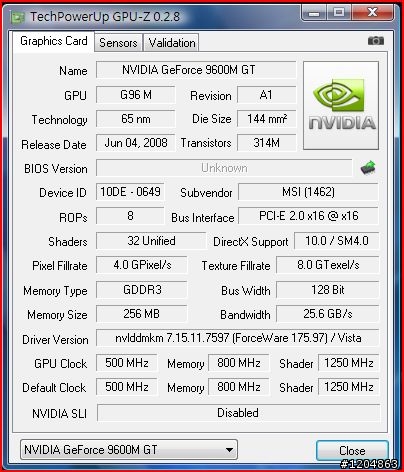This screenshot has height=472, width=404.
Task: Open the GPU selection dropdown
Action: (129, 450)
